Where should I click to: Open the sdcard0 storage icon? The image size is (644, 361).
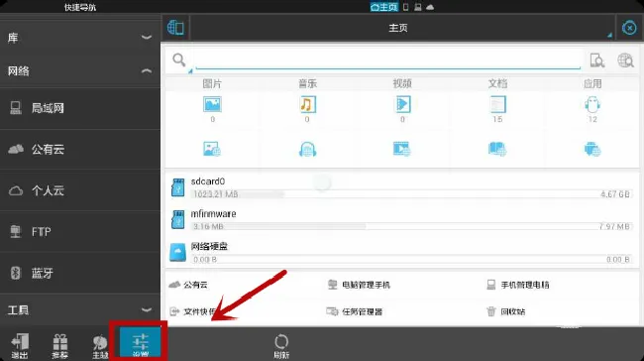[x=177, y=187]
